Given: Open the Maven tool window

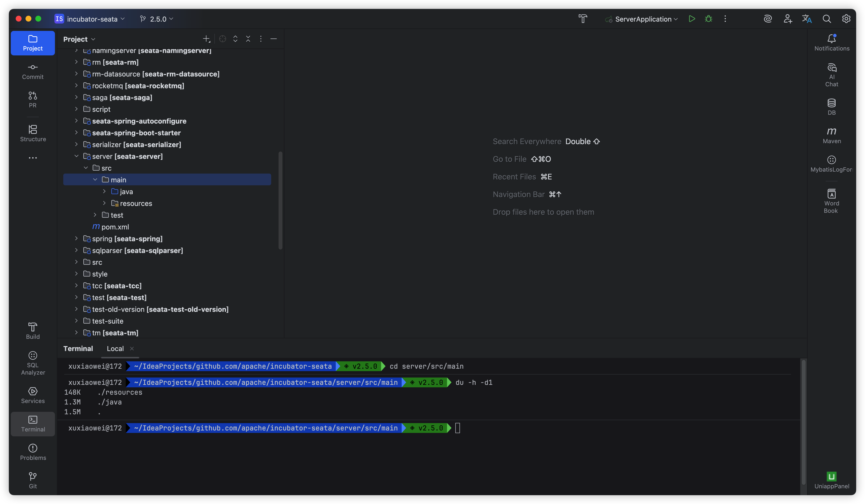Looking at the screenshot, I should pyautogui.click(x=831, y=135).
